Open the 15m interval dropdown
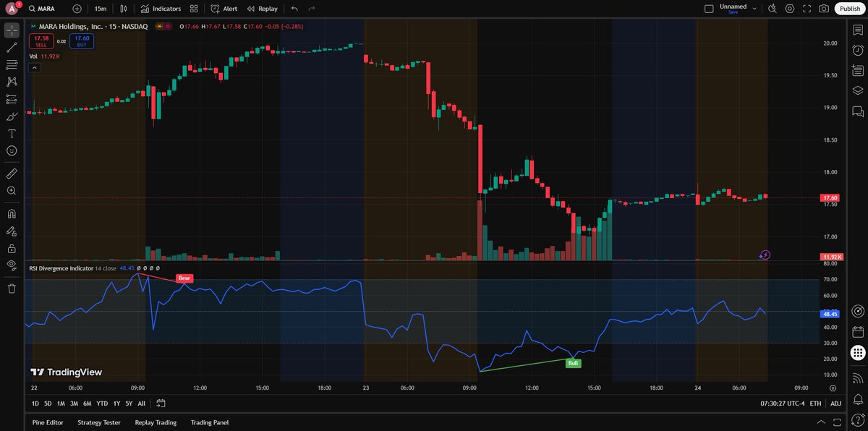This screenshot has height=431, width=868. click(100, 9)
